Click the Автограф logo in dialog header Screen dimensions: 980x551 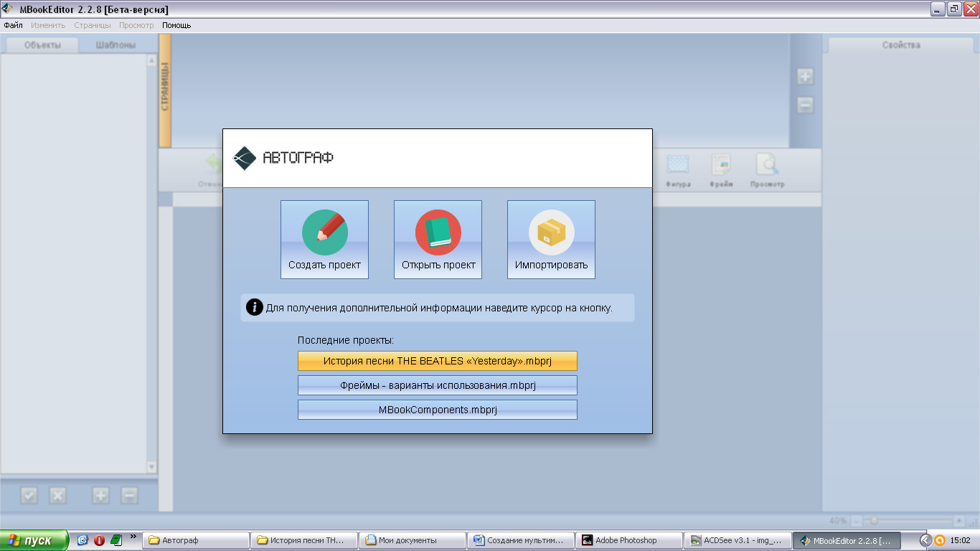pos(284,158)
